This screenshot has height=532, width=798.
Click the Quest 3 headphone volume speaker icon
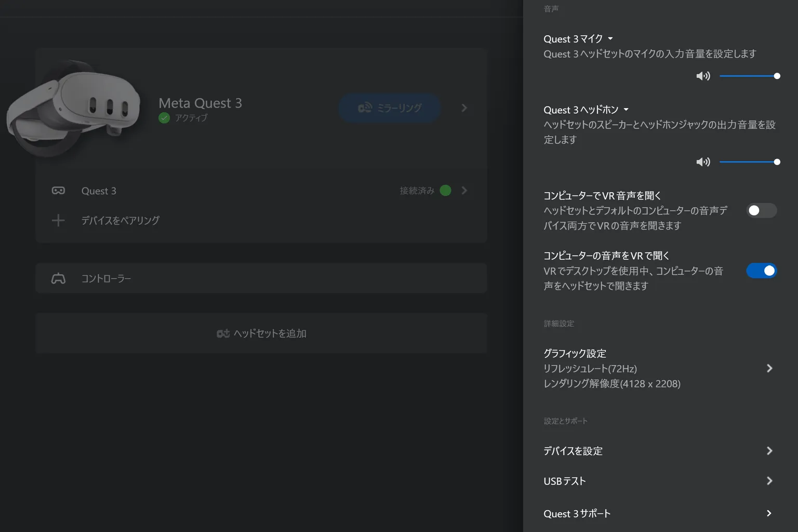703,162
